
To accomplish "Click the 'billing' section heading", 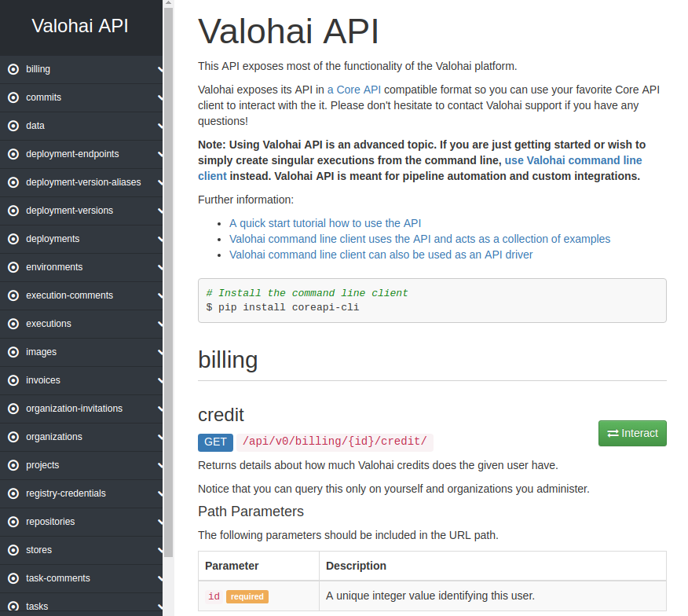I will 228,360.
